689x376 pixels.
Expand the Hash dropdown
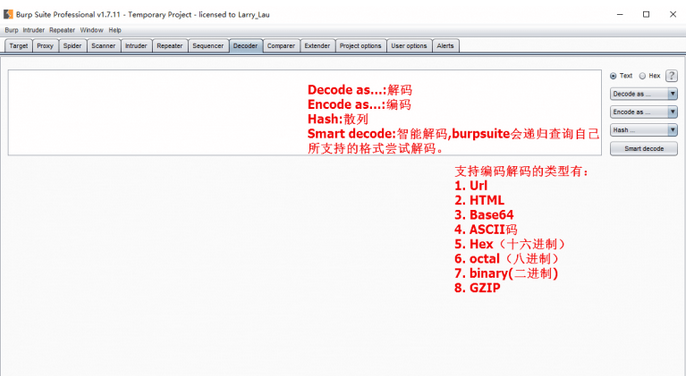[644, 130]
